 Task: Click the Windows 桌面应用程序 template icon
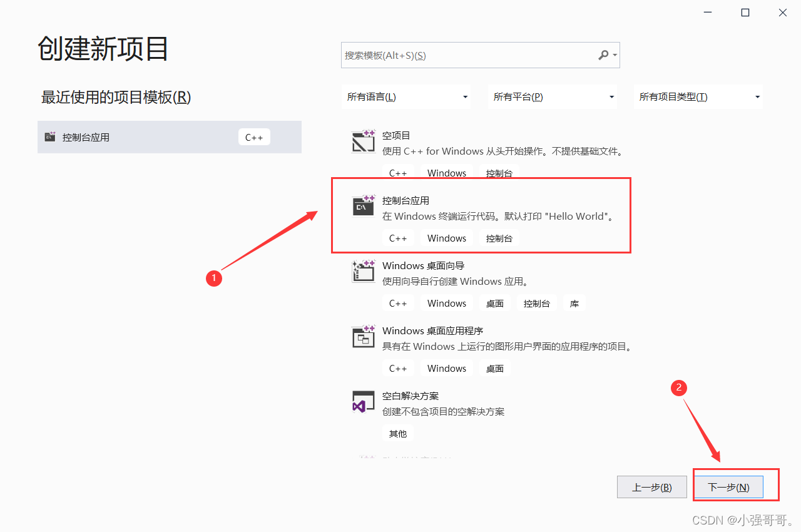tap(363, 337)
